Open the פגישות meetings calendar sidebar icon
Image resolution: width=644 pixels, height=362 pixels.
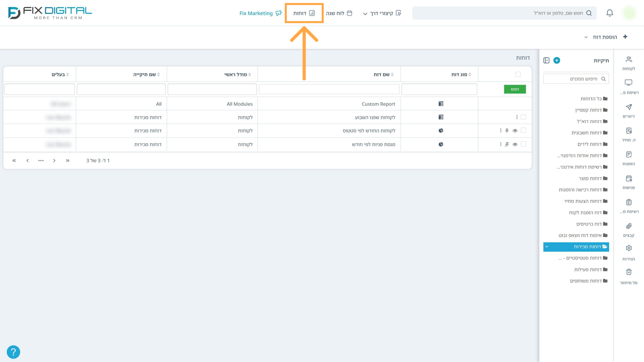629,182
